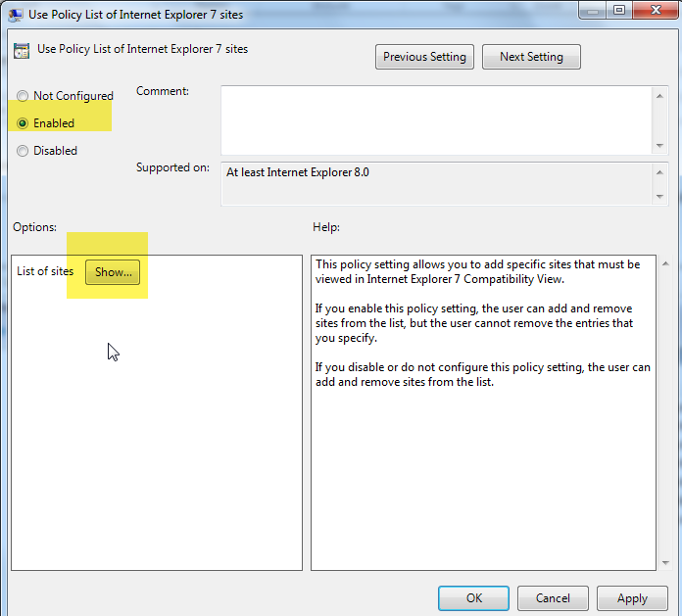The image size is (682, 616).
Task: Click Supported on scroll down arrow
Action: click(659, 196)
